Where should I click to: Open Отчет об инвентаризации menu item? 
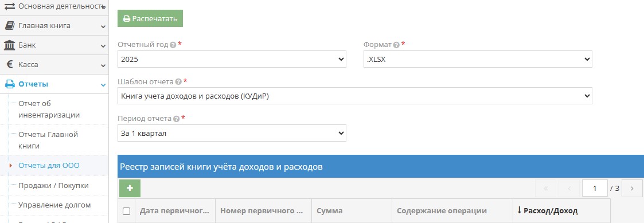(49, 109)
